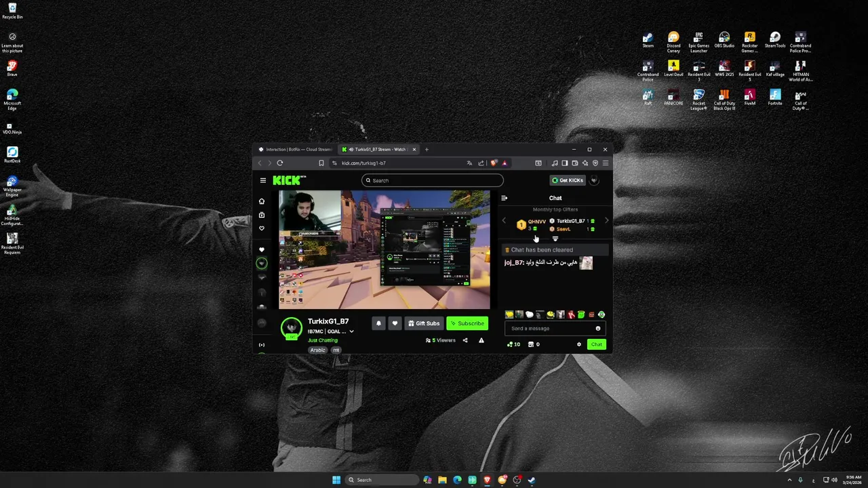
Task: Select FiveM desktop shortcut
Action: (x=749, y=98)
